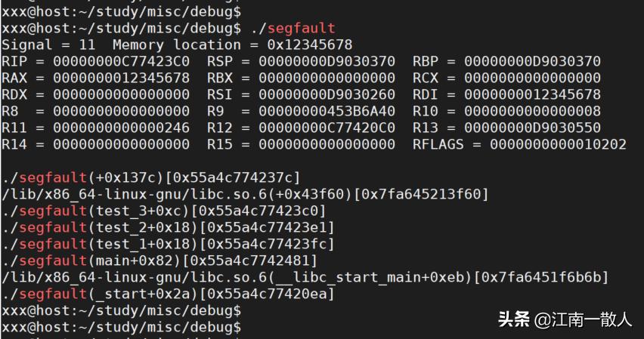
Task: Click the RFLAGS value 0000000000010202
Action: (558, 144)
